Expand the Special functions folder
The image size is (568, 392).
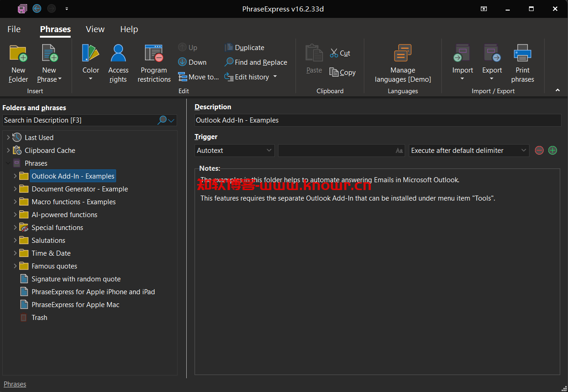15,228
